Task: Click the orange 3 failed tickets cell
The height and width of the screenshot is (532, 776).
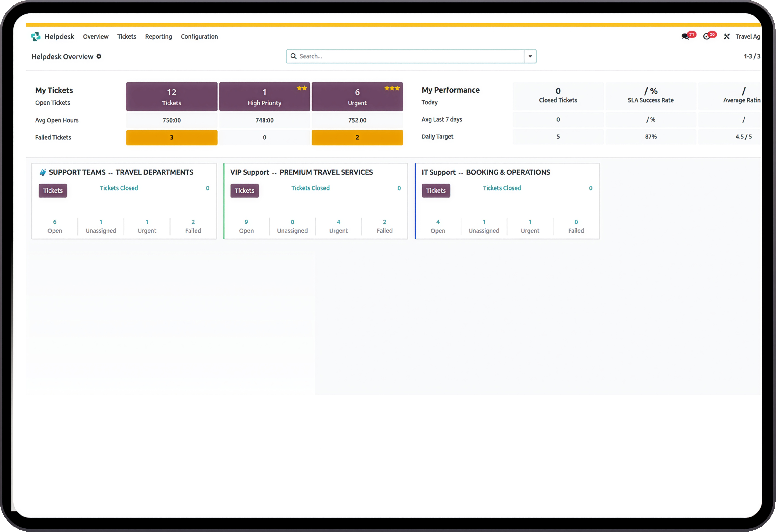Action: pyautogui.click(x=172, y=137)
